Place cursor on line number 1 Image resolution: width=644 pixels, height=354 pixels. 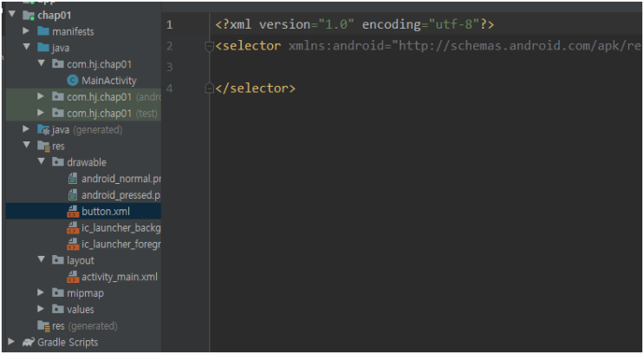(170, 24)
